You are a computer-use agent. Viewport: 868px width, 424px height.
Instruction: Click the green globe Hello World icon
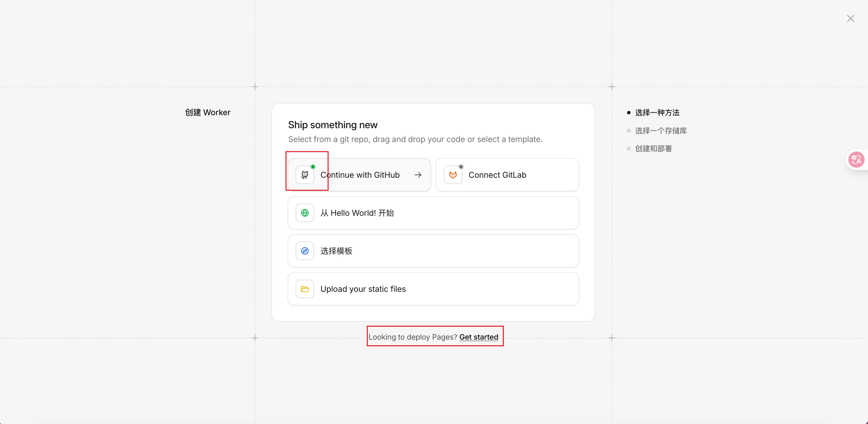coord(305,213)
